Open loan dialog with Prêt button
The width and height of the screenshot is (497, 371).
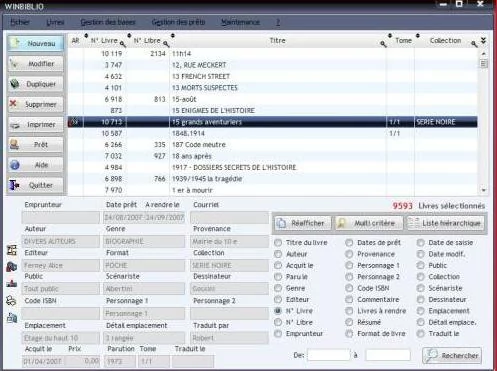(x=36, y=145)
